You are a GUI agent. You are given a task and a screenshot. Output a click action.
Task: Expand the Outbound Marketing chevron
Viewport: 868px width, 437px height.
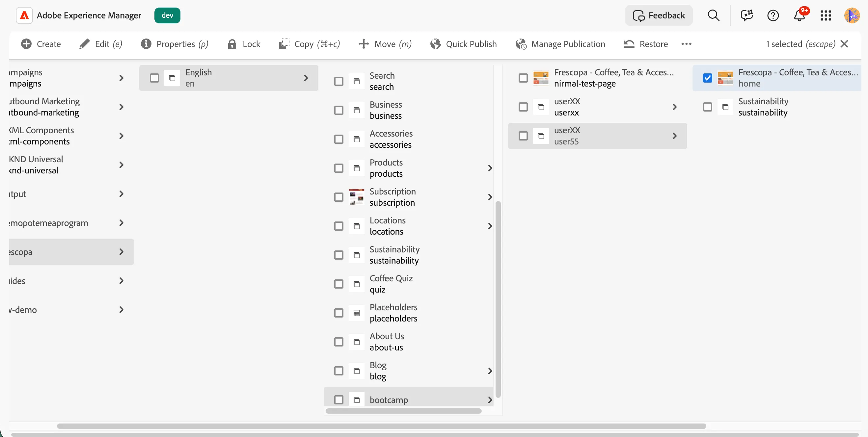[x=121, y=107]
